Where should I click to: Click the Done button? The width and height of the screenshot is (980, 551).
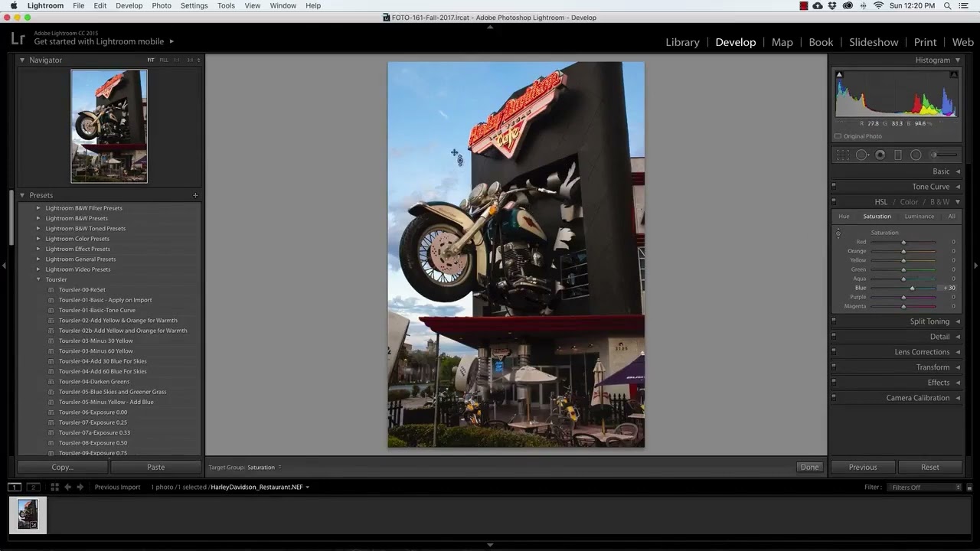pos(809,467)
